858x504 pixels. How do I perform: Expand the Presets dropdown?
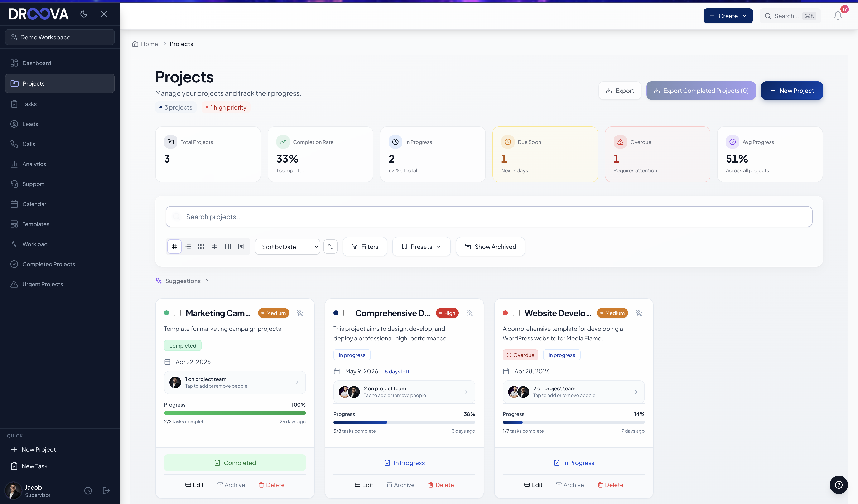pyautogui.click(x=421, y=246)
